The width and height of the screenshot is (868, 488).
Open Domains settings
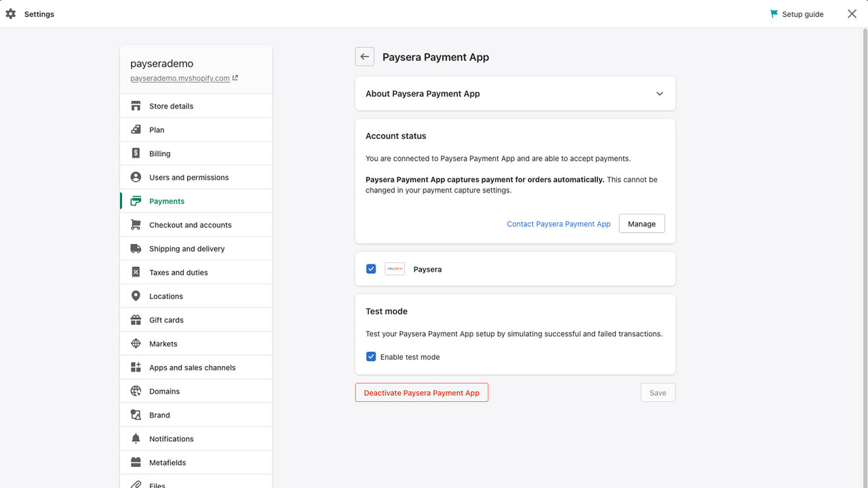[x=196, y=390]
